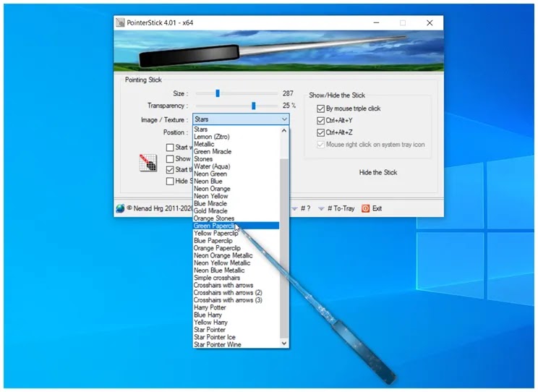
Task: Pick 'Crosshairs with arrows' first option
Action: pyautogui.click(x=236, y=286)
